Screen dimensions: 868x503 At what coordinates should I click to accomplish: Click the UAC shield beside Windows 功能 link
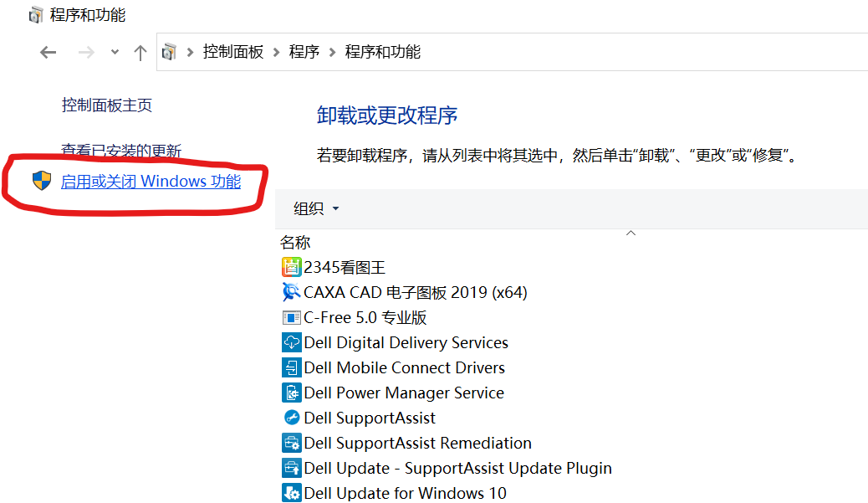41,180
